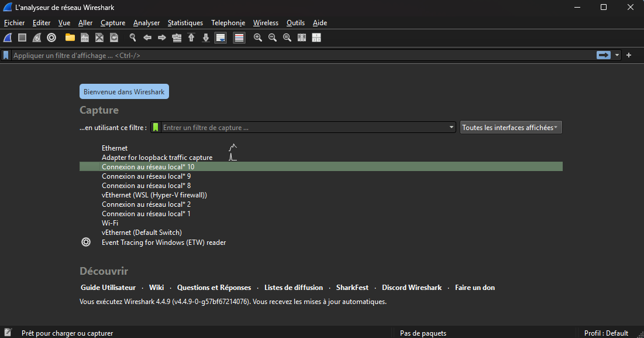Click the green capture filter bookmark

156,127
